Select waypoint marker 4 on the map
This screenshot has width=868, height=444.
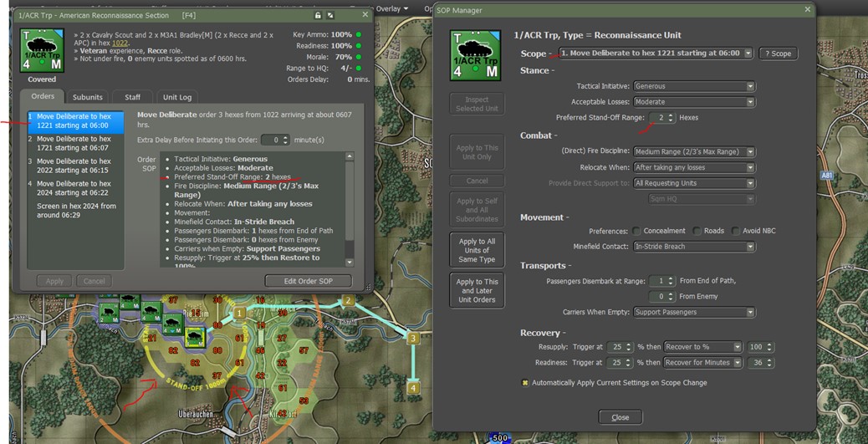click(x=412, y=387)
